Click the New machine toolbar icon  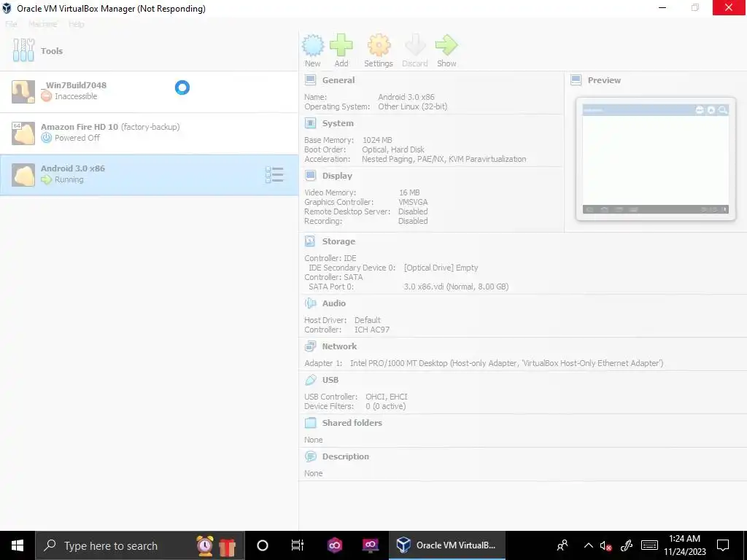click(x=312, y=46)
